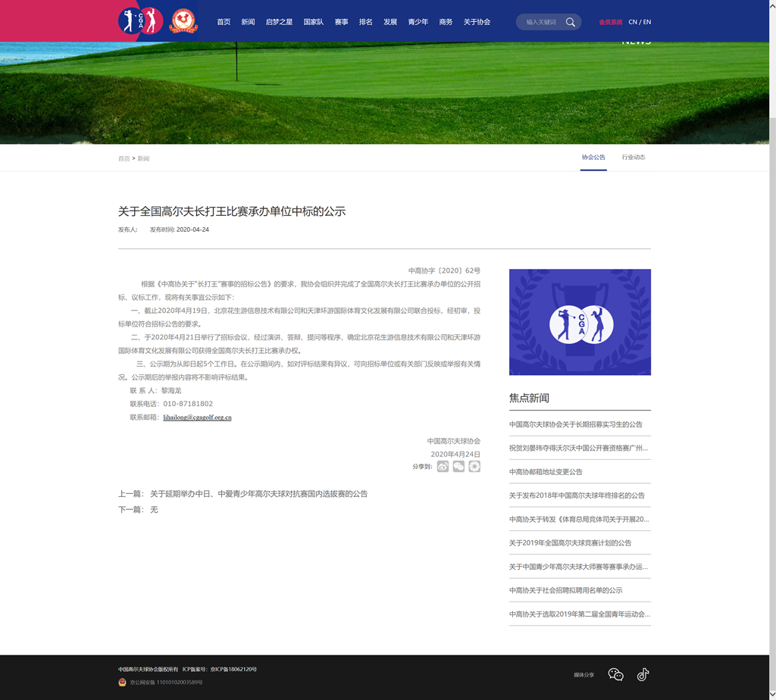Open the 关于协会 navigation menu
Screen dimensions: 776x700
[x=477, y=22]
